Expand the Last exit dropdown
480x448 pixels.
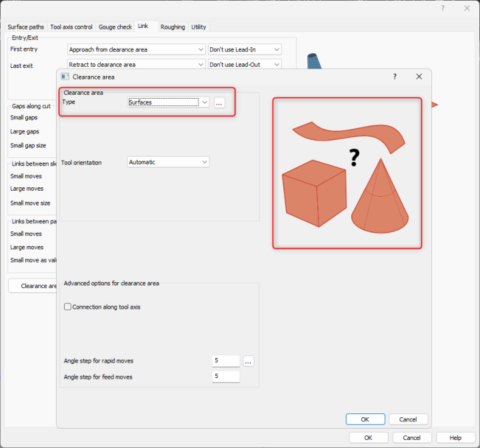pyautogui.click(x=136, y=65)
